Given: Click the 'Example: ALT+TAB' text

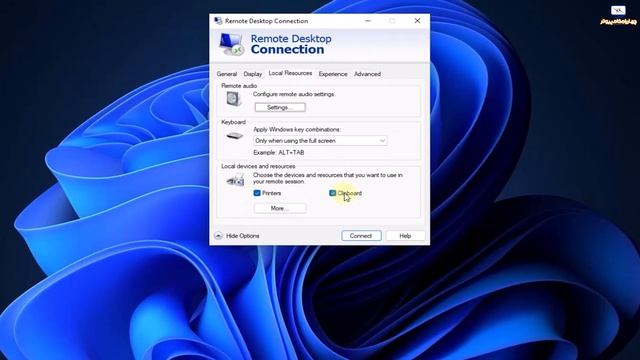Looking at the screenshot, I should (279, 153).
